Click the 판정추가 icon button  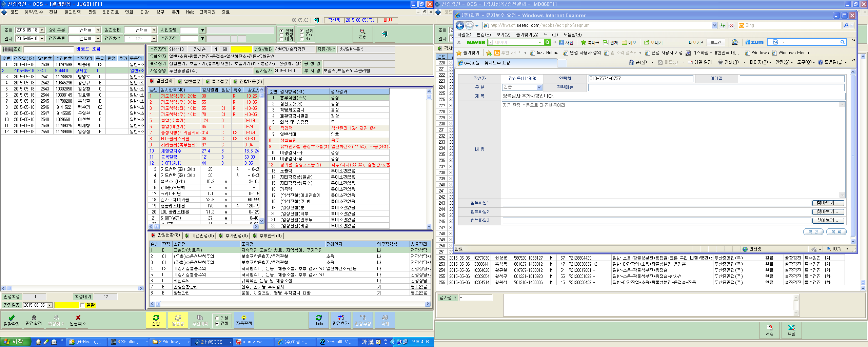coord(341,320)
